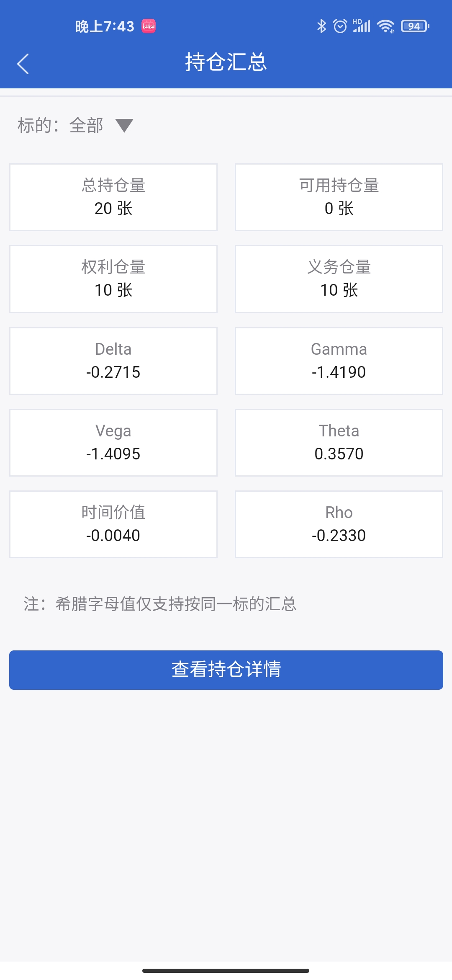Open the 标的 dropdown triangle

pos(124,125)
